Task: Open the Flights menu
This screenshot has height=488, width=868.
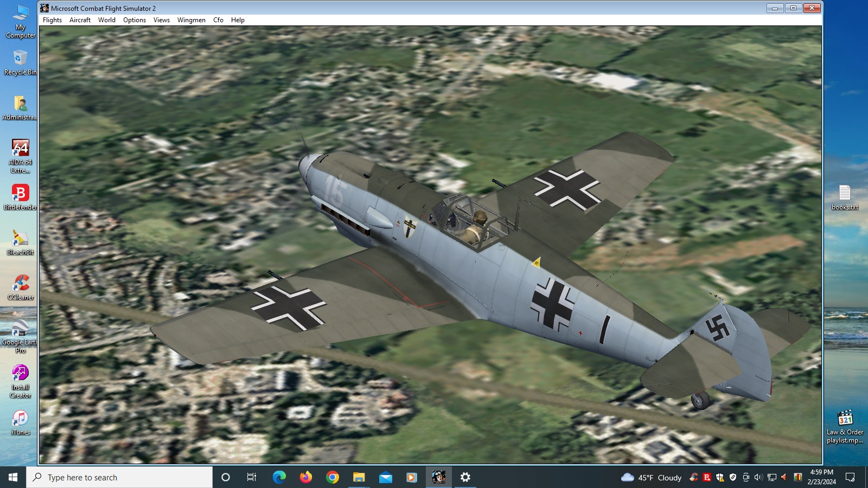Action: tap(52, 20)
